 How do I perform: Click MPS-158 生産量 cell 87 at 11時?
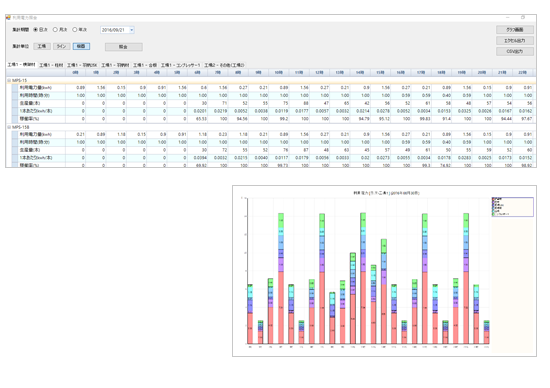pyautogui.click(x=299, y=150)
